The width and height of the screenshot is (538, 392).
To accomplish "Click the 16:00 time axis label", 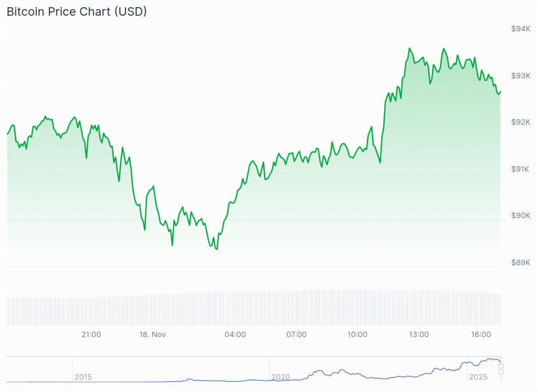I will click(481, 334).
